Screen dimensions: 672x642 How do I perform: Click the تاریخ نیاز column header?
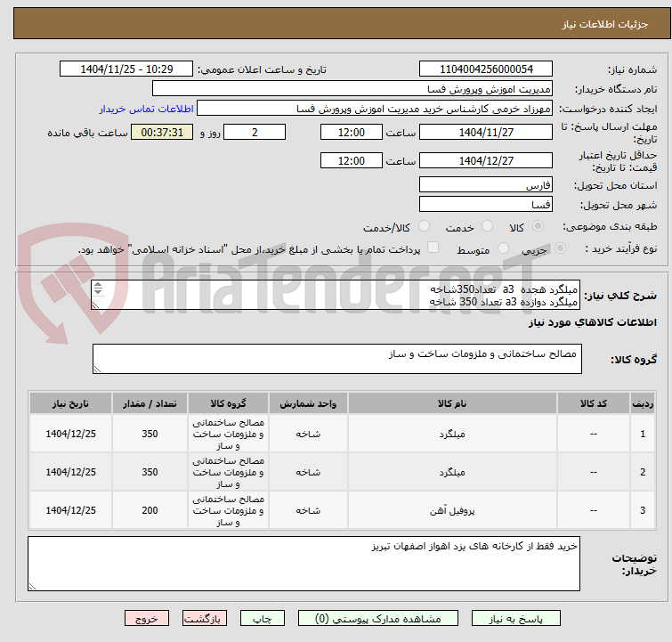click(x=70, y=403)
